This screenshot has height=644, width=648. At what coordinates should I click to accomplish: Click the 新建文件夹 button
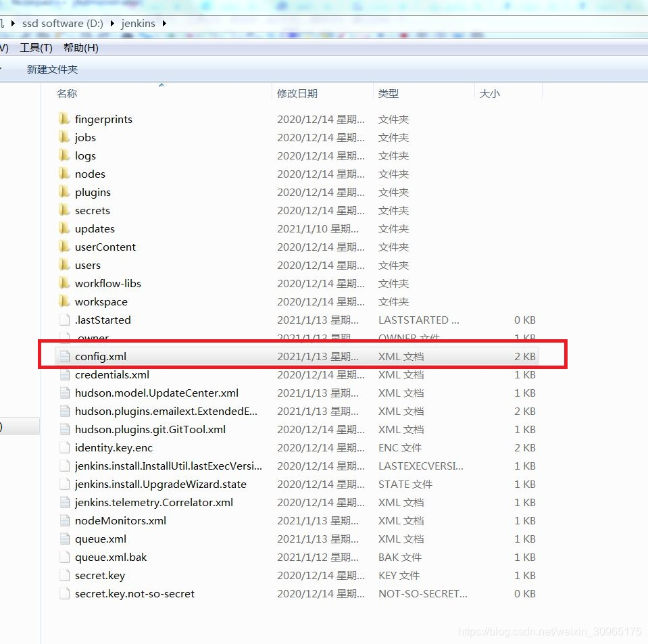(x=52, y=70)
